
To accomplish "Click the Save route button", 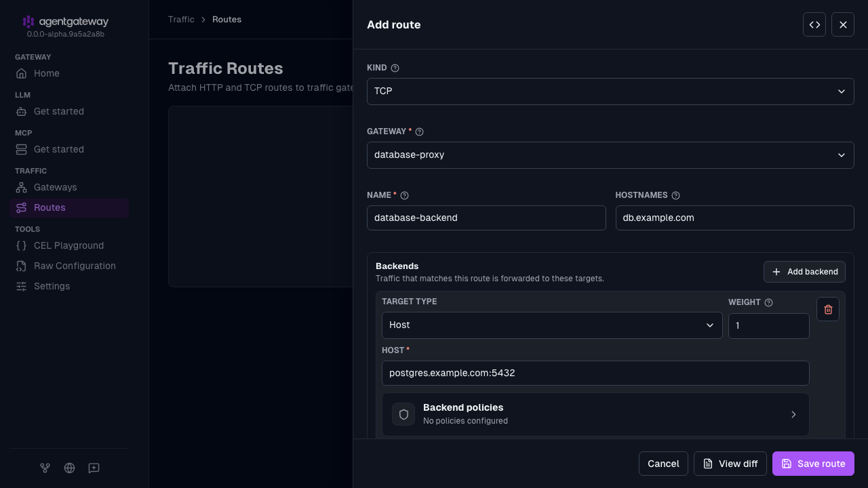I will (x=813, y=464).
